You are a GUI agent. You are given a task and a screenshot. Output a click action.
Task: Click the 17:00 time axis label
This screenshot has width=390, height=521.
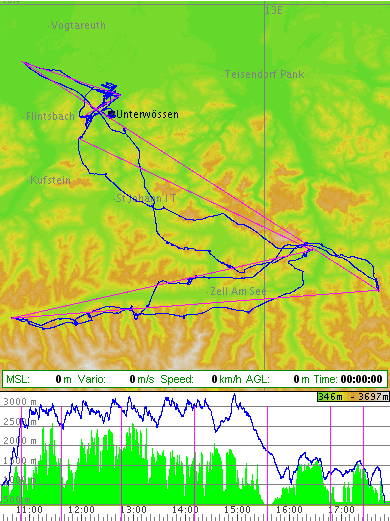tap(341, 510)
